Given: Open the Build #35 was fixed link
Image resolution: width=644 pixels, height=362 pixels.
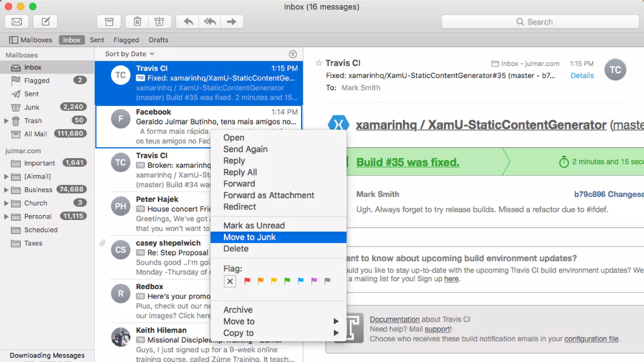Looking at the screenshot, I should pos(408,162).
